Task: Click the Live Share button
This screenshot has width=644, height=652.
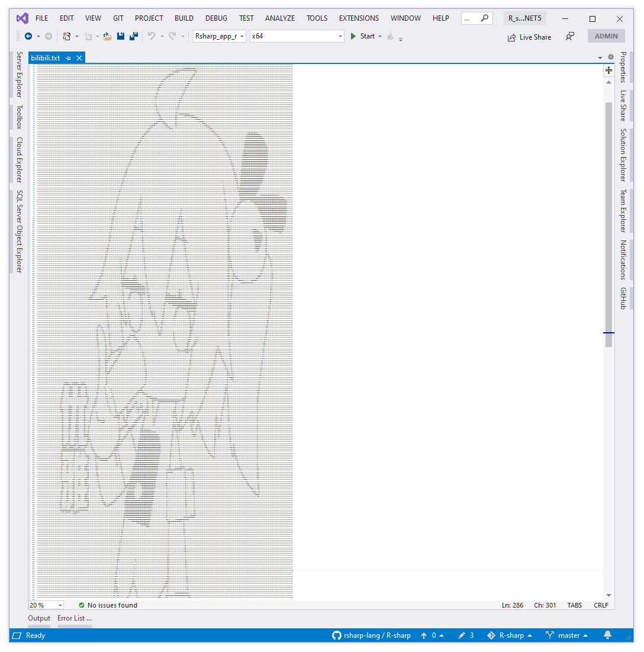Action: (529, 37)
